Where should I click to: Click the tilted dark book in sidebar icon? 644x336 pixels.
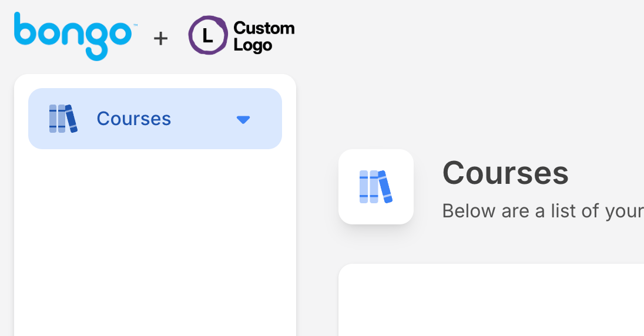coord(72,119)
